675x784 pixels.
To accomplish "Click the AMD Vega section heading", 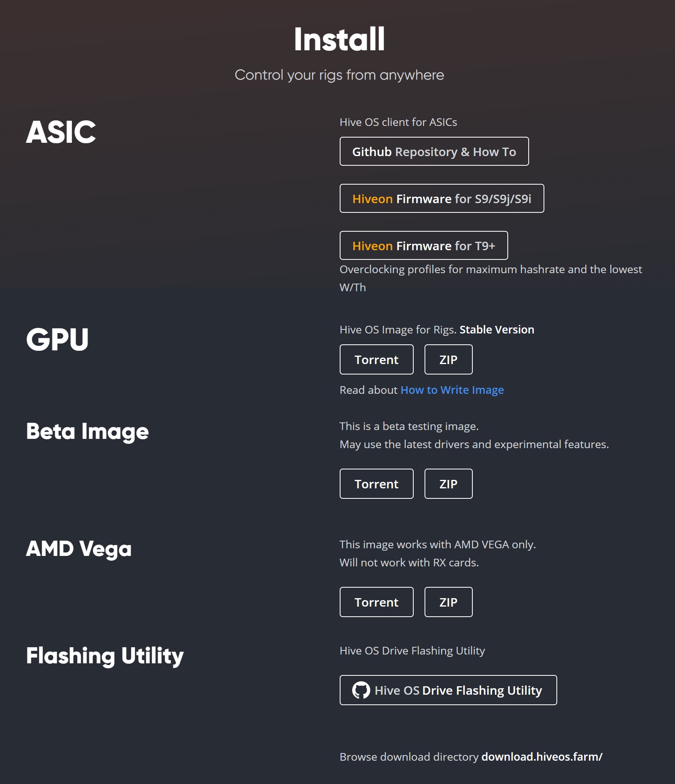I will tap(79, 549).
